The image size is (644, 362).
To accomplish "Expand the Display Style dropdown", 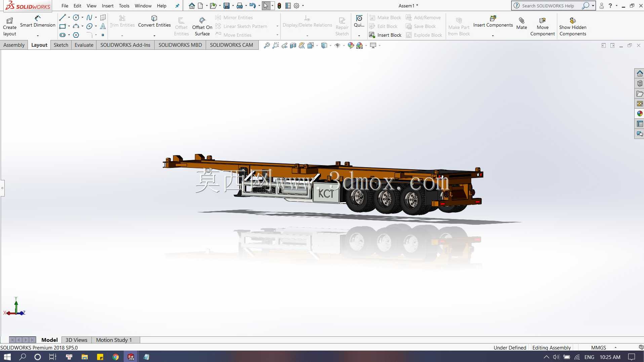I will coord(330,45).
